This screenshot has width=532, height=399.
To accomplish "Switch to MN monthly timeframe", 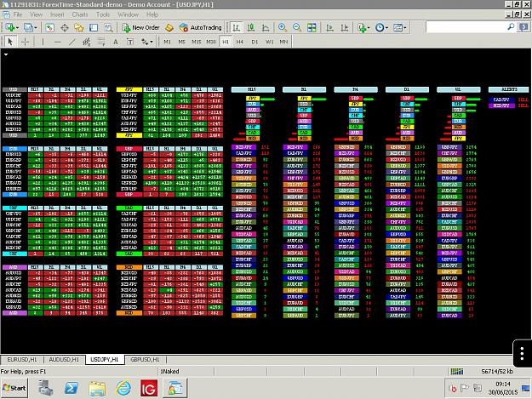I will pos(283,42).
